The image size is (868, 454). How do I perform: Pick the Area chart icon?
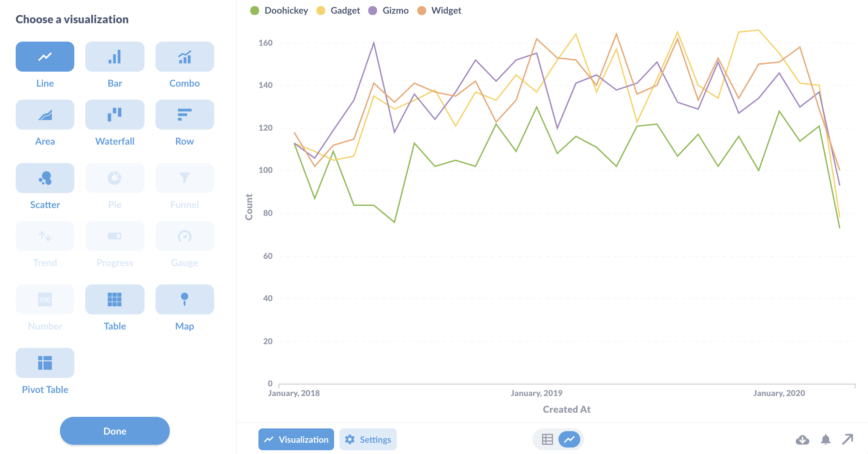(45, 115)
